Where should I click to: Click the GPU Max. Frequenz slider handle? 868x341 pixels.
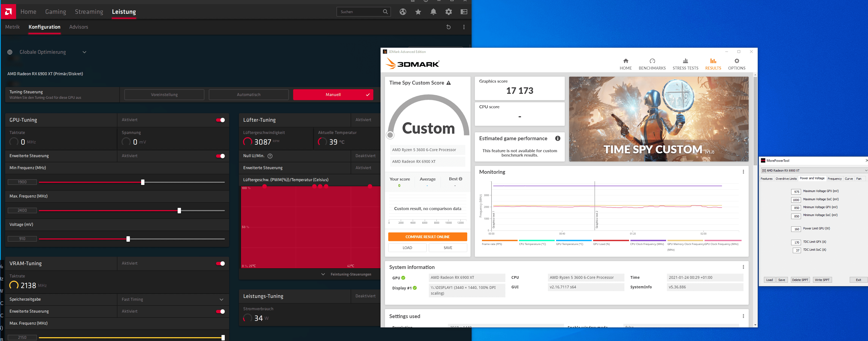click(179, 211)
